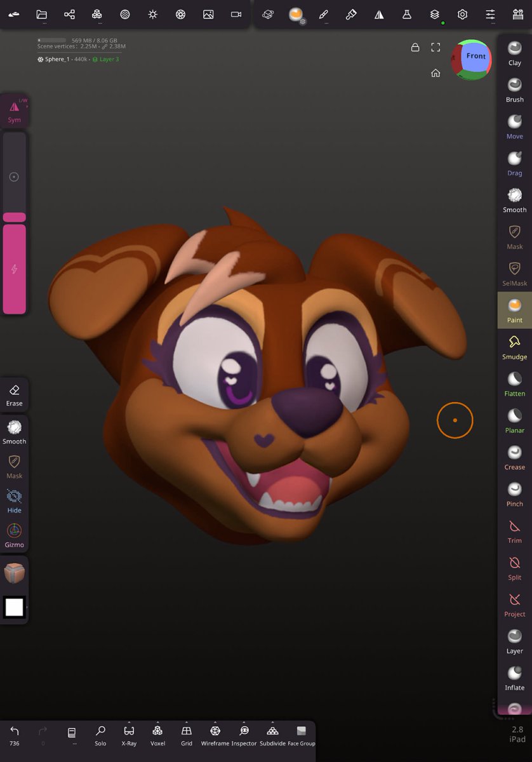Select left-panel Mask shortcut
Image resolution: width=532 pixels, height=762 pixels.
point(14,467)
